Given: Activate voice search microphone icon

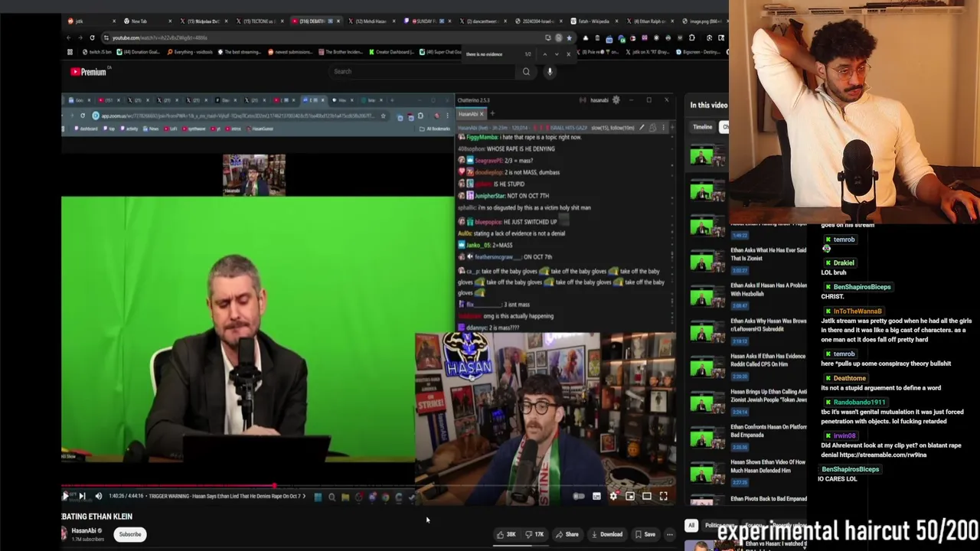Looking at the screenshot, I should point(550,71).
